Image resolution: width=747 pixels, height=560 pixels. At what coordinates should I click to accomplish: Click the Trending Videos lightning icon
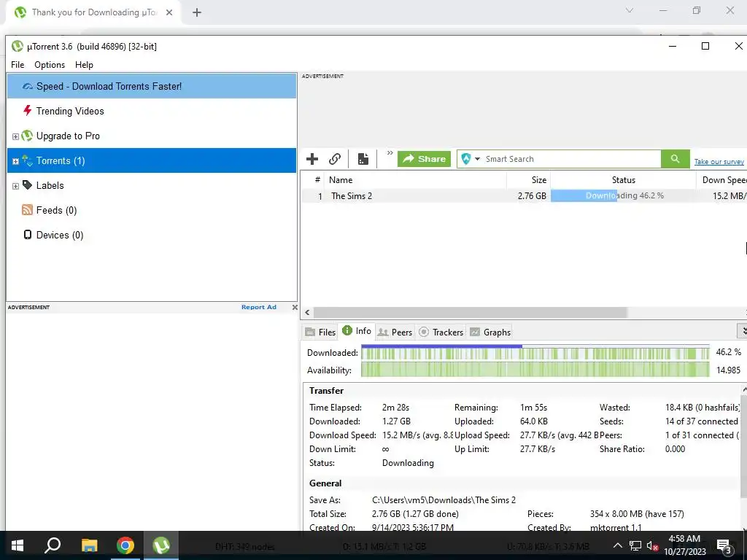point(27,111)
